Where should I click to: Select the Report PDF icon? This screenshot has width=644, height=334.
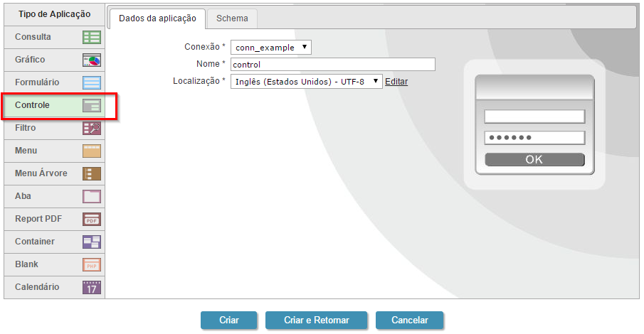tap(92, 219)
